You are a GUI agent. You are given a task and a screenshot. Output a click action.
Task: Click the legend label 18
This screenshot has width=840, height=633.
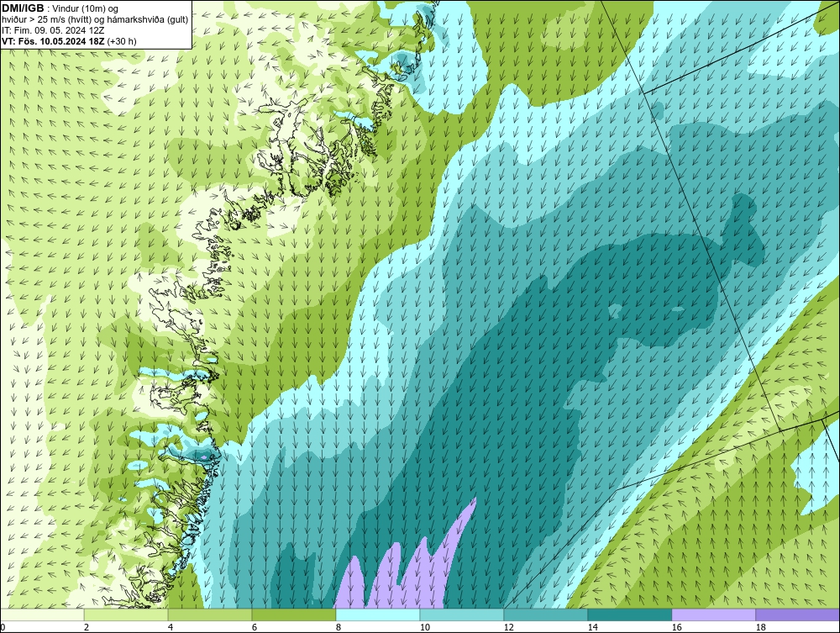[760, 627]
